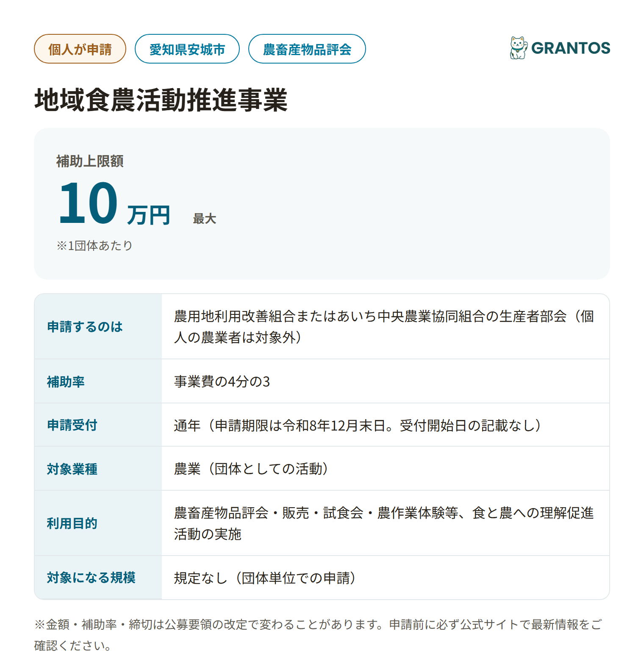The width and height of the screenshot is (644, 667).
Task: Click the 地域食農活動推進事業 heading
Action: tap(161, 100)
